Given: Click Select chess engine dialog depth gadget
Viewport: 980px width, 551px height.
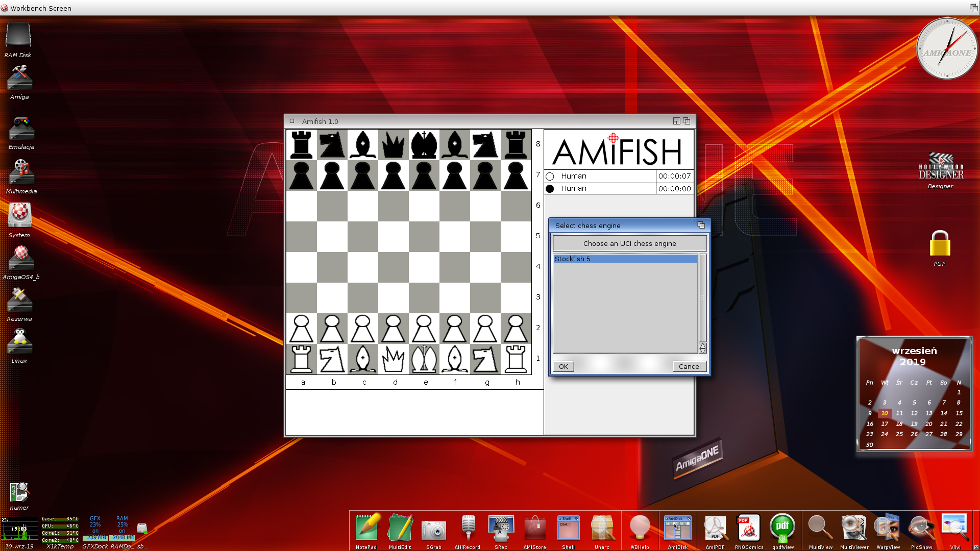Looking at the screenshot, I should click(701, 225).
